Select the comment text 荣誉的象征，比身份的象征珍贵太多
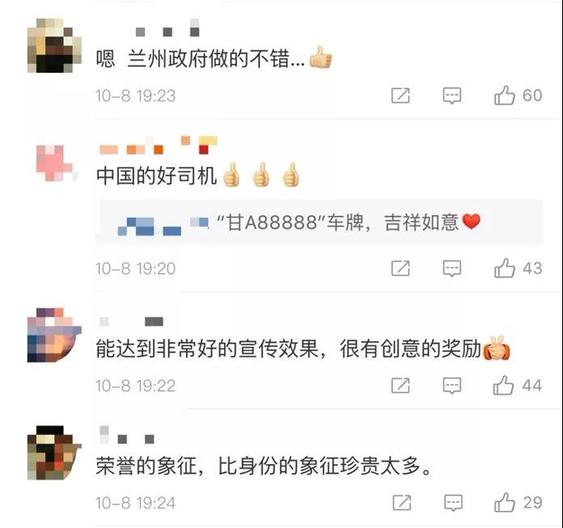Image resolution: width=563 pixels, height=528 pixels. click(x=264, y=466)
